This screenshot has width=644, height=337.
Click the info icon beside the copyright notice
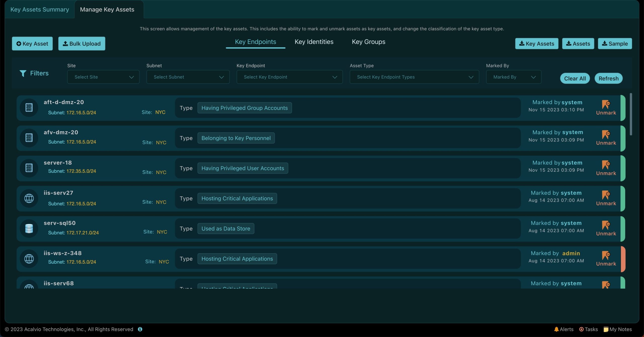click(140, 329)
